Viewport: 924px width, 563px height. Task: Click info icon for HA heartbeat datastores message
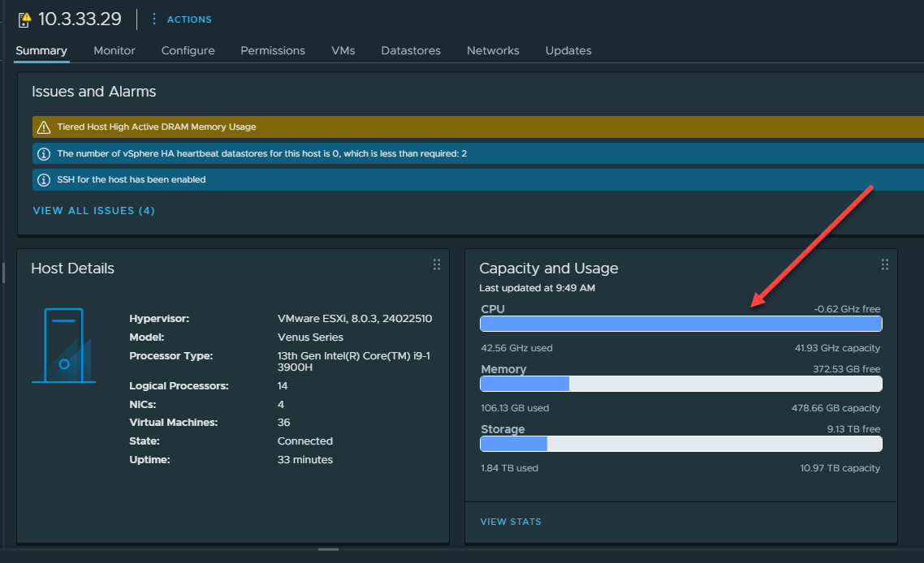44,153
